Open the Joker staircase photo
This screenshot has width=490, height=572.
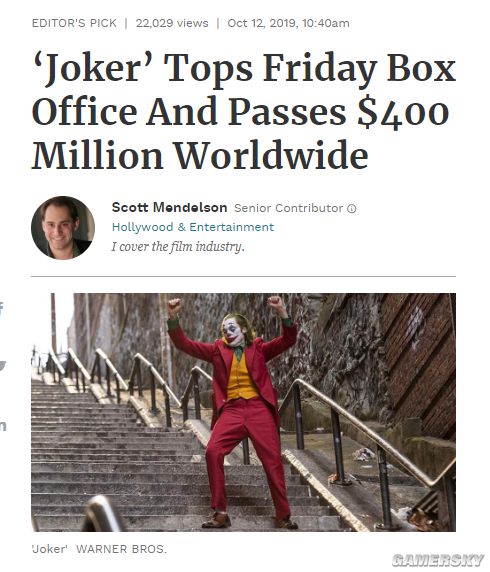[243, 412]
